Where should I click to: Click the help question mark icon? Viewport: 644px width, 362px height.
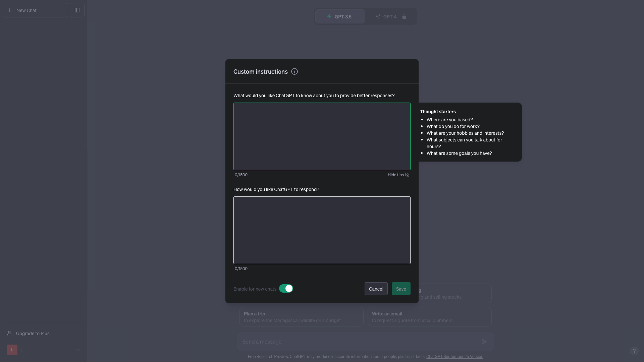pyautogui.click(x=634, y=351)
